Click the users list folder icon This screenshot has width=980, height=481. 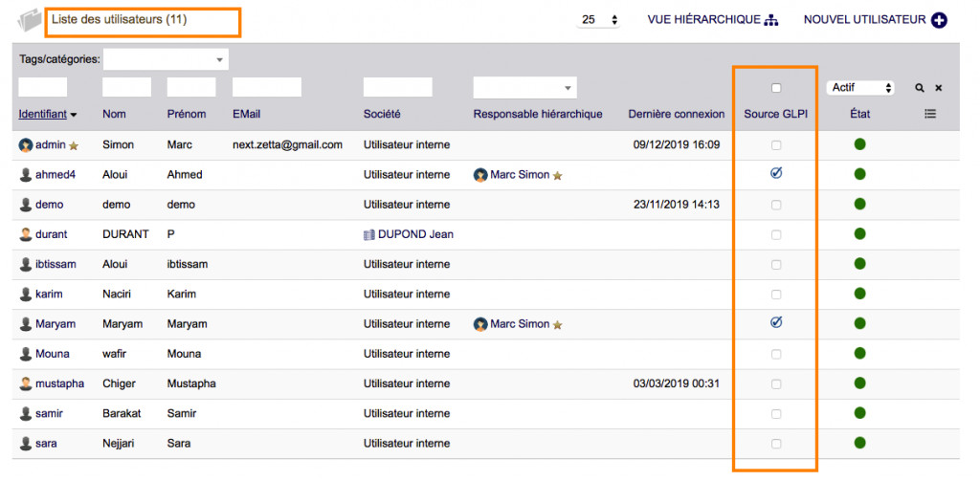coord(31,20)
